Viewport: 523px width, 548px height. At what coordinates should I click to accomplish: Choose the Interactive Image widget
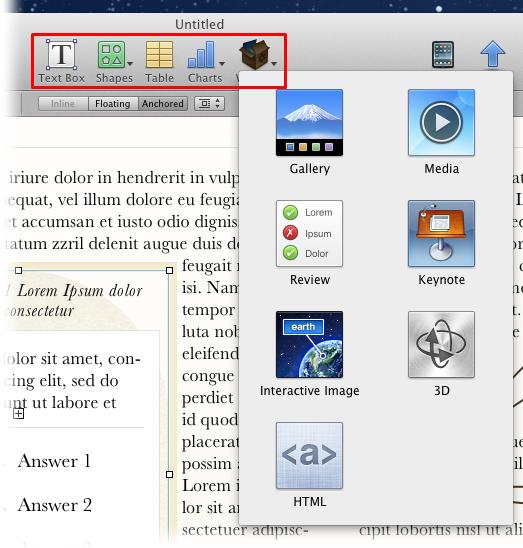[309, 345]
